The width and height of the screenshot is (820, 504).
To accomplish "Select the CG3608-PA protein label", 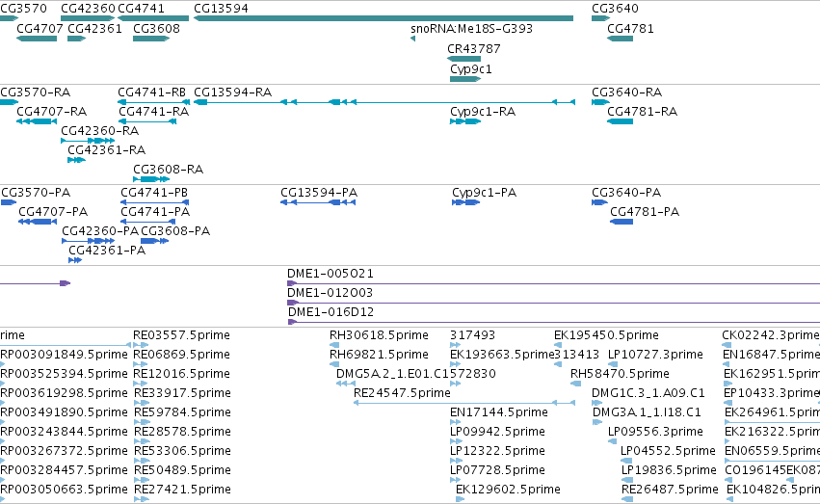I will point(175,231).
